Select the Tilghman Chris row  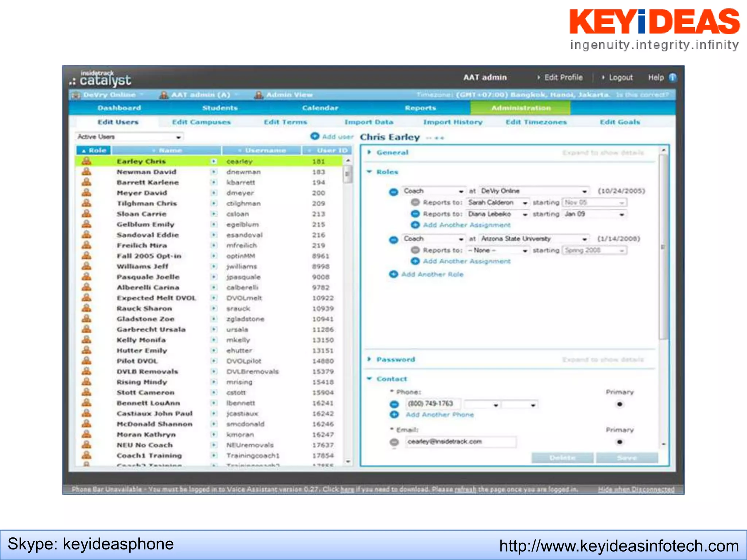click(x=209, y=203)
